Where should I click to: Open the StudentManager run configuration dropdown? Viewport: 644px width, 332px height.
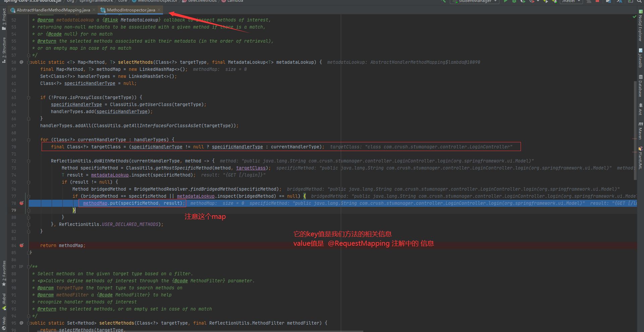tap(474, 1)
